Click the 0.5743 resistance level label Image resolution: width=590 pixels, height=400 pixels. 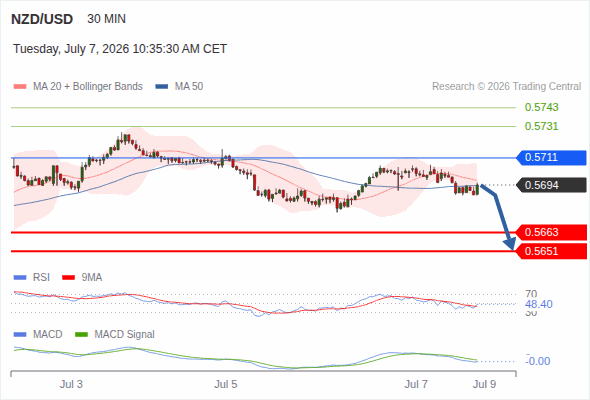click(541, 107)
